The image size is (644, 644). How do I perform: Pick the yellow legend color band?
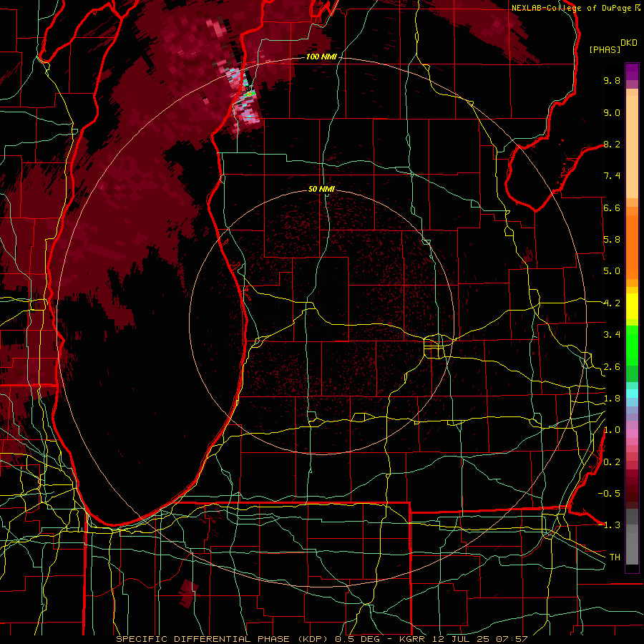pyautogui.click(x=632, y=306)
